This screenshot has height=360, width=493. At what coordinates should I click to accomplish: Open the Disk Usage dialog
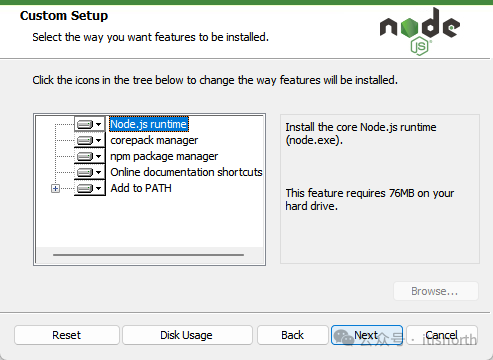pyautogui.click(x=187, y=335)
